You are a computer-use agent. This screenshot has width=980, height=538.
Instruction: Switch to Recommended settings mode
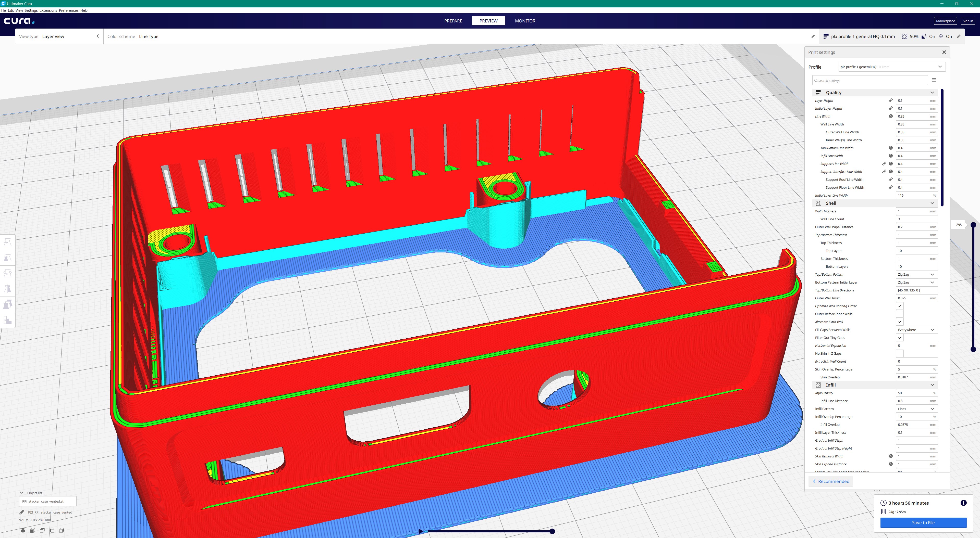[831, 481]
